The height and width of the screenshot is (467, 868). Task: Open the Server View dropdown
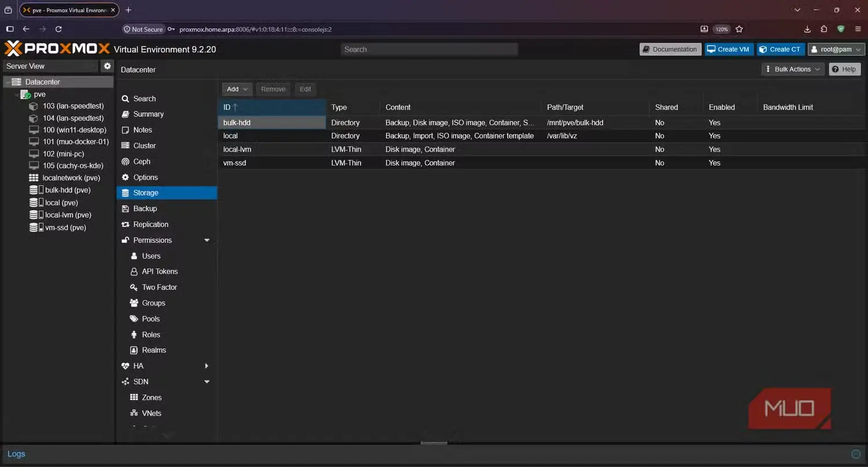click(x=51, y=66)
